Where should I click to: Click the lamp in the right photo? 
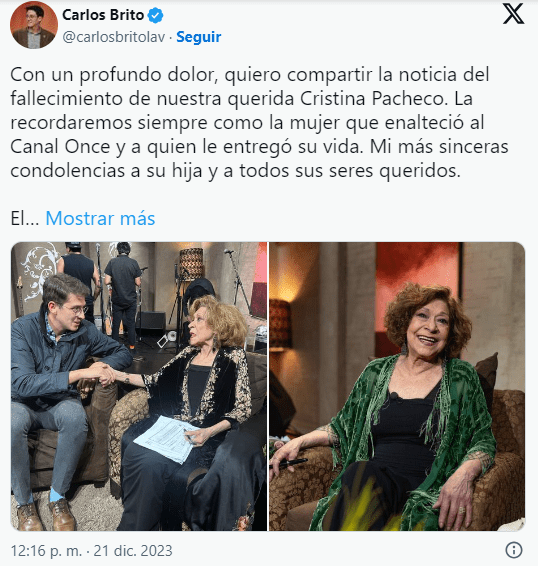point(280,323)
